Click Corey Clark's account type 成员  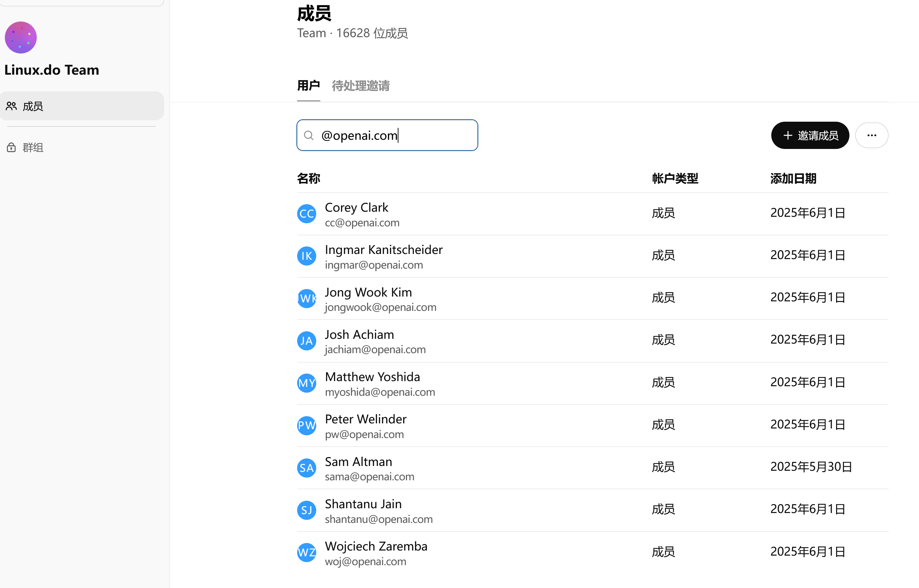click(x=663, y=213)
